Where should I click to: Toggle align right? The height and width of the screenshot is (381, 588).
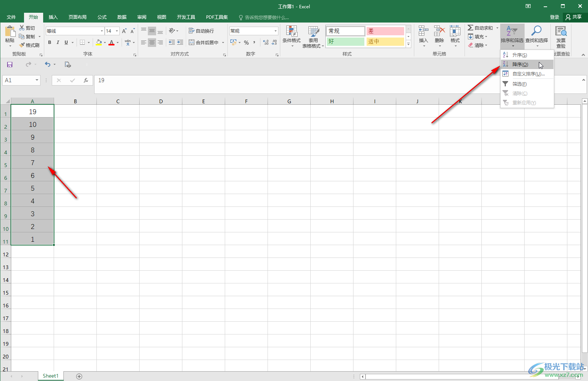pos(160,42)
